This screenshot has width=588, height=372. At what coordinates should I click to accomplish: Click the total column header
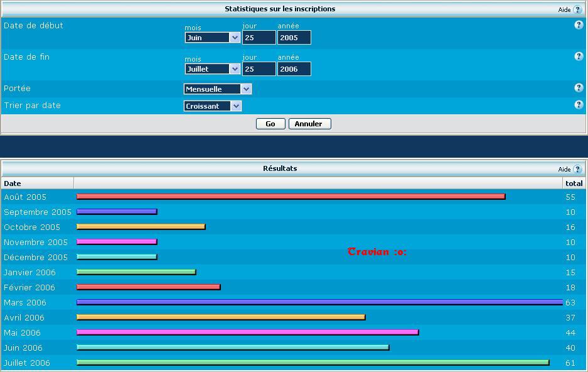tap(574, 183)
